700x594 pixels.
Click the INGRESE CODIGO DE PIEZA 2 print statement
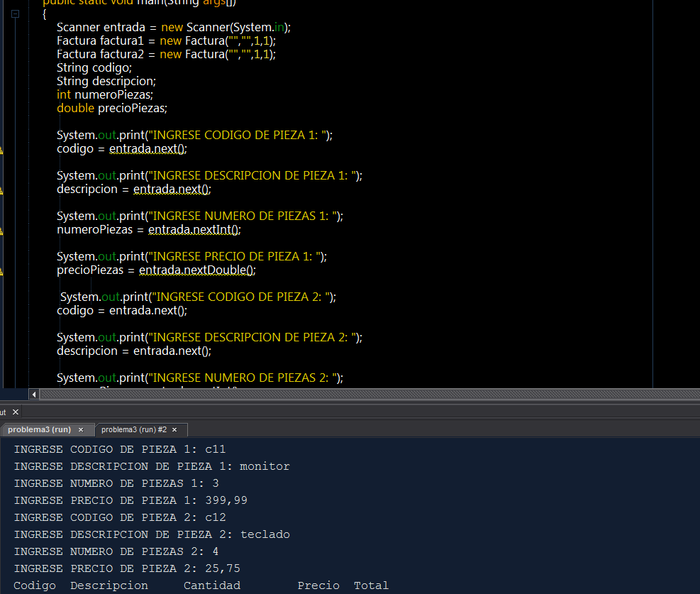point(198,297)
